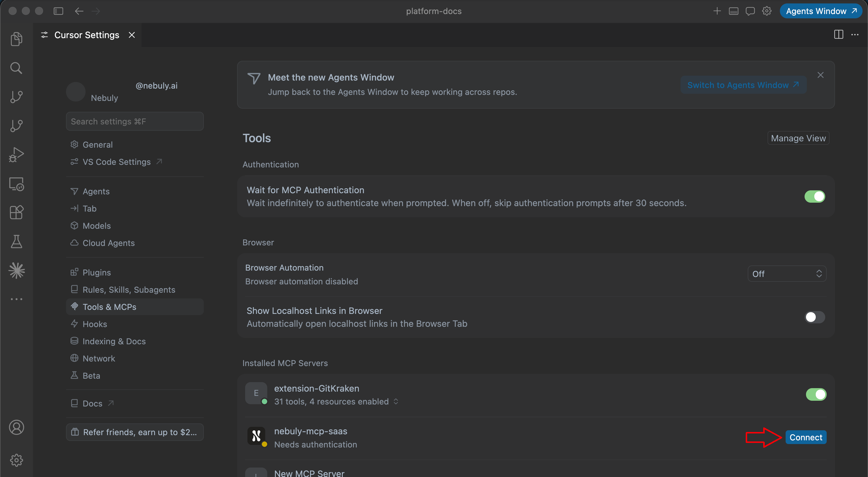This screenshot has width=868, height=477.
Task: Disable Wait for MCP Authentication toggle
Action: tap(814, 196)
